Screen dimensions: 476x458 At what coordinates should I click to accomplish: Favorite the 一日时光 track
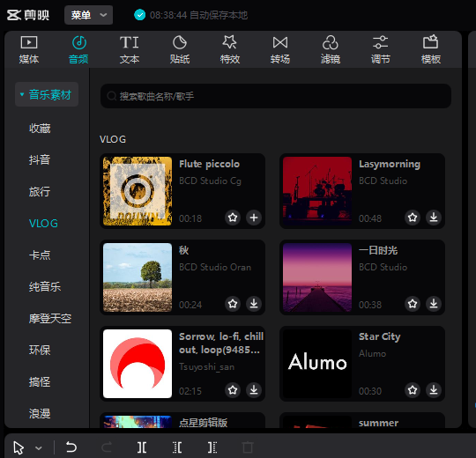click(x=413, y=304)
